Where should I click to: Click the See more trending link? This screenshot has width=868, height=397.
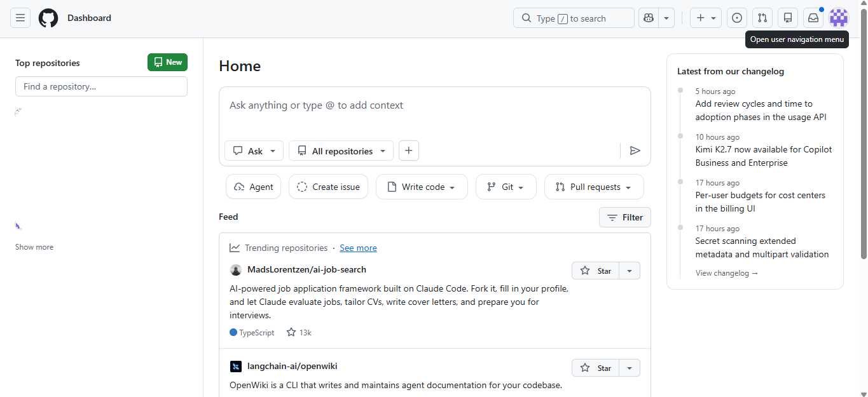(358, 248)
